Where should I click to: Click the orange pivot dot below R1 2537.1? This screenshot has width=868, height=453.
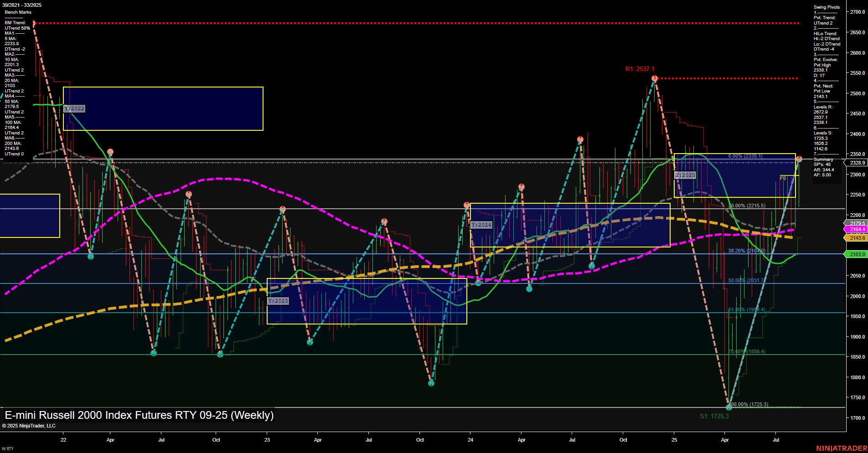pos(655,78)
